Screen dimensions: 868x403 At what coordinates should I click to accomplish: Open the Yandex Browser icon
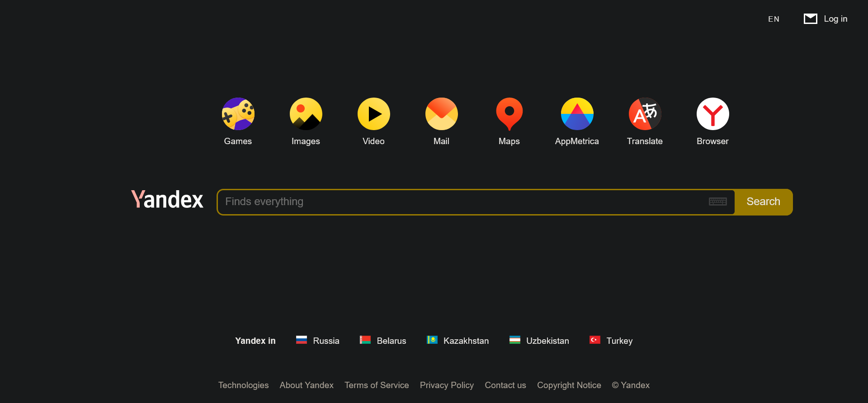click(712, 114)
